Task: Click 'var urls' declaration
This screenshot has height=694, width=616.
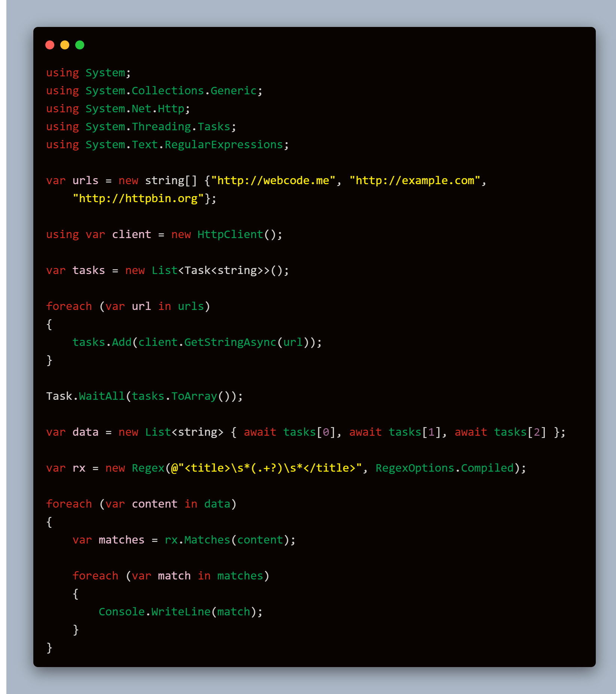Action: [72, 180]
